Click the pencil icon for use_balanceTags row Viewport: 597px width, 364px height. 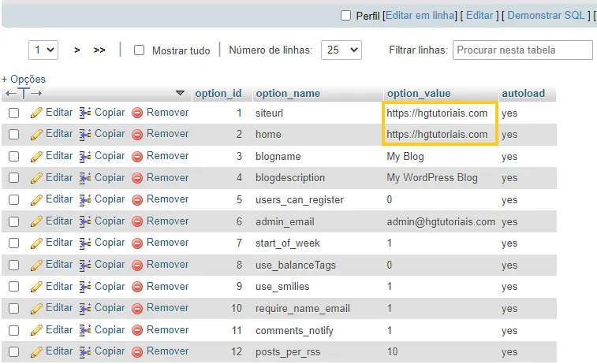pyautogui.click(x=36, y=265)
